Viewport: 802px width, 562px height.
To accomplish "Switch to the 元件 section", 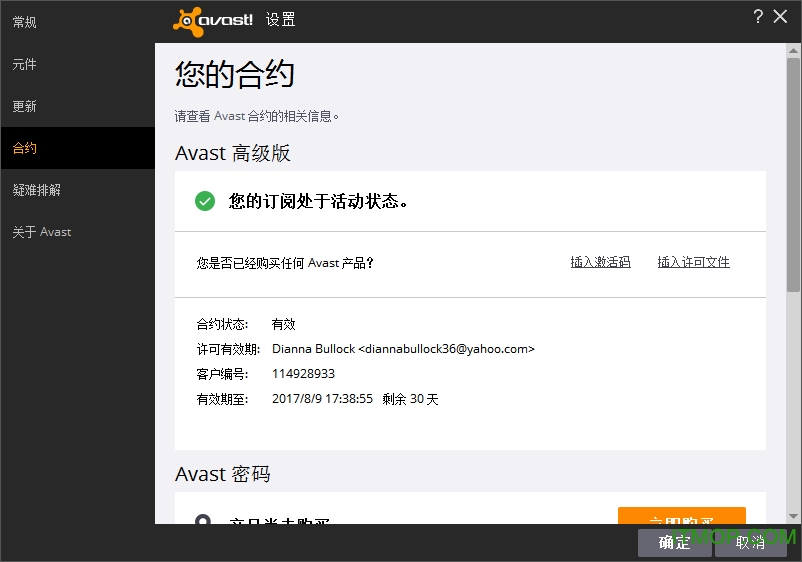I will [25, 64].
